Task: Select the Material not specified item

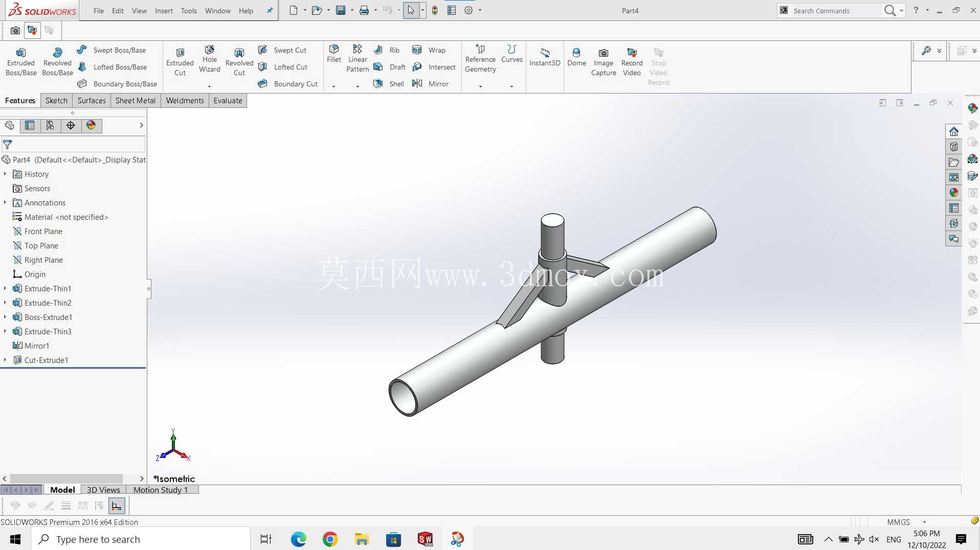Action: (60, 217)
